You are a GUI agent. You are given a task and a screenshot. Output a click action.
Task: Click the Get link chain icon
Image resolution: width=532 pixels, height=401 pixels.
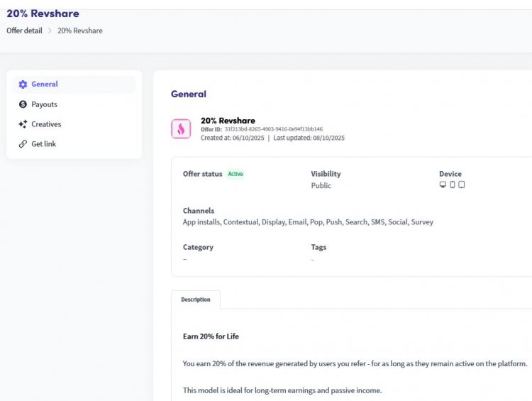(x=23, y=144)
